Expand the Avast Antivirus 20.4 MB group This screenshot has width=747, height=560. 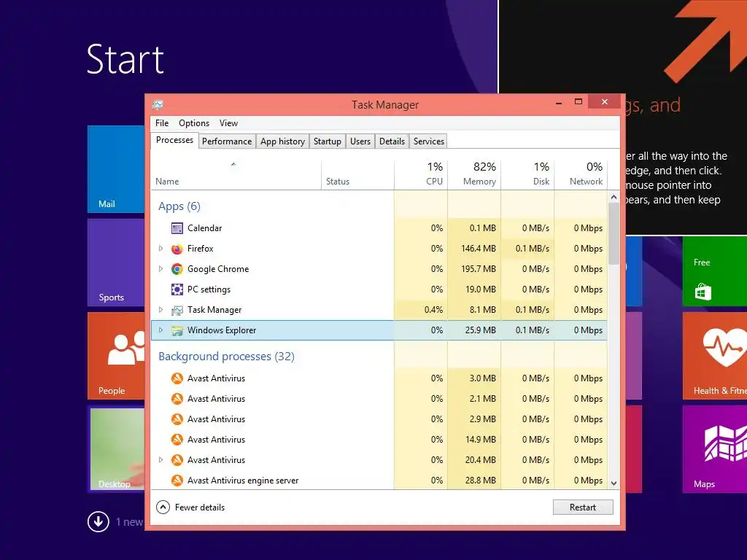tap(160, 460)
